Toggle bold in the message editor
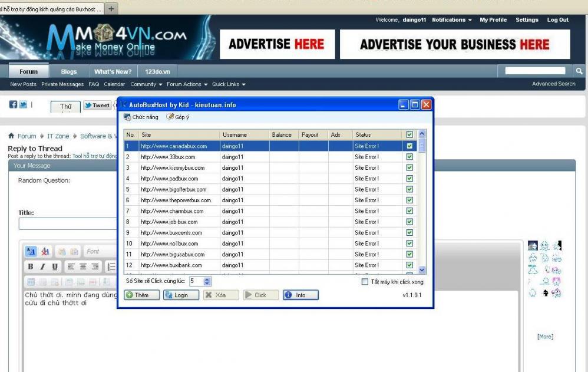 click(x=31, y=266)
